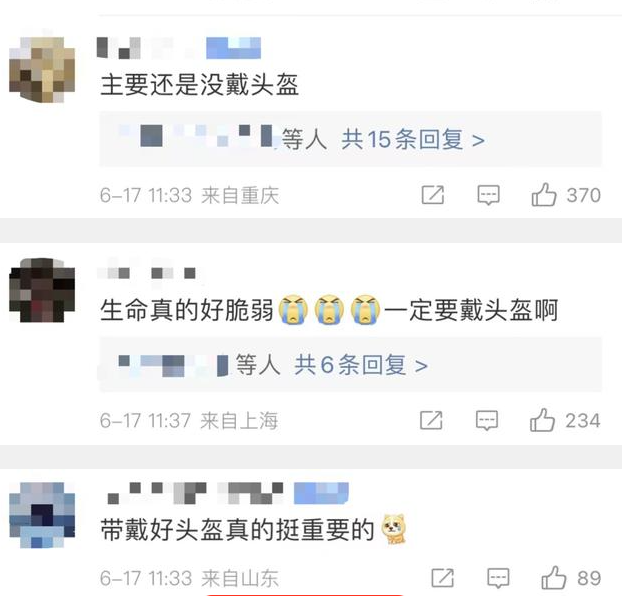Image resolution: width=622 pixels, height=596 pixels.
Task: Open the second commenter's dark avatar
Action: point(42,290)
